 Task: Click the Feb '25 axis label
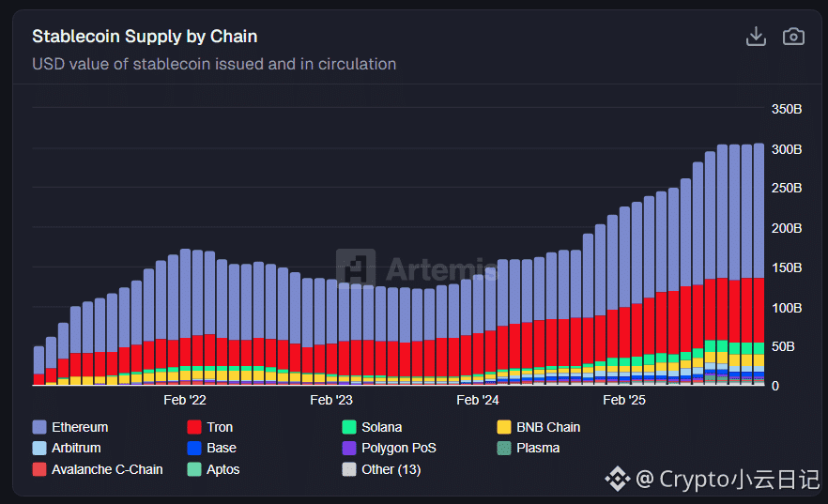click(x=624, y=400)
